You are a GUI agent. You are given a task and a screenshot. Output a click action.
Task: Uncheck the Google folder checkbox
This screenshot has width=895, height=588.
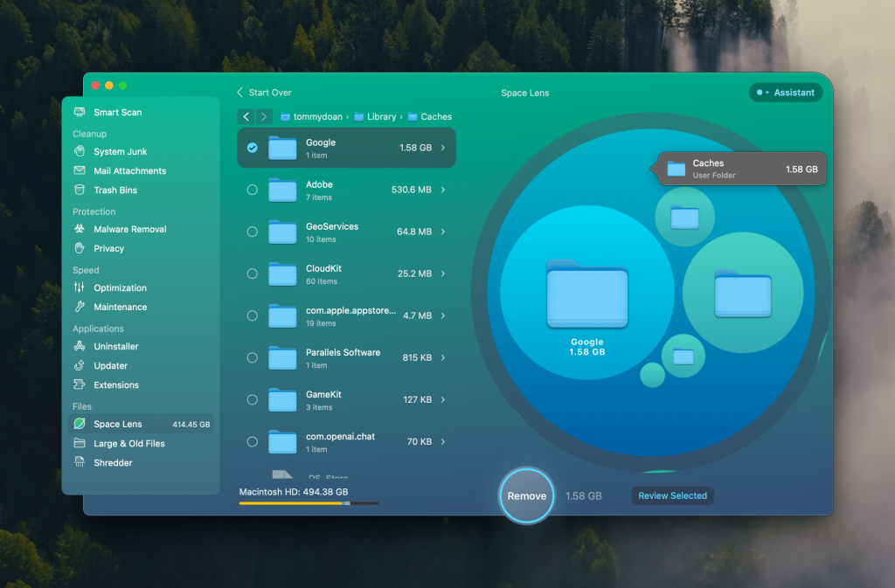pos(253,148)
